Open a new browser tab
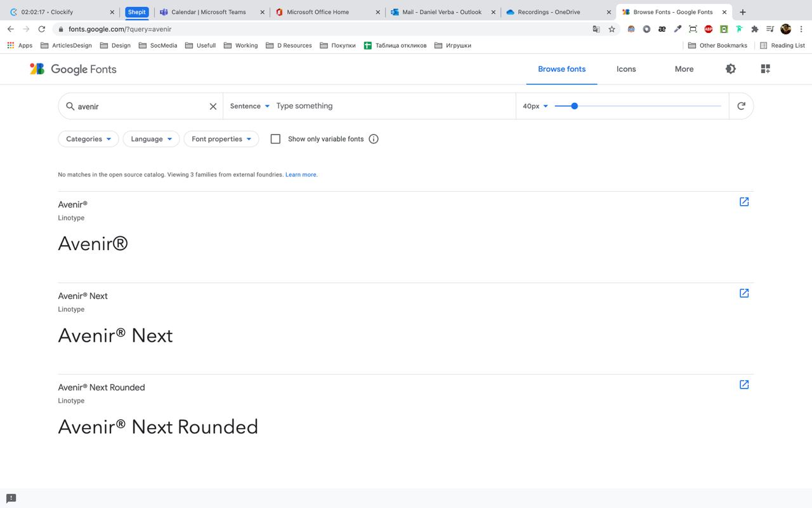Screen dimensions: 812x508 743,12
